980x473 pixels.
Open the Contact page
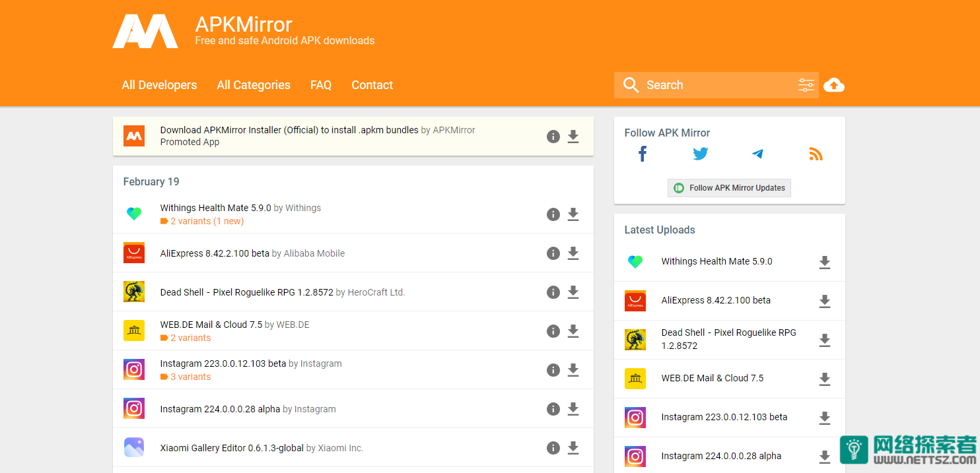coord(372,85)
